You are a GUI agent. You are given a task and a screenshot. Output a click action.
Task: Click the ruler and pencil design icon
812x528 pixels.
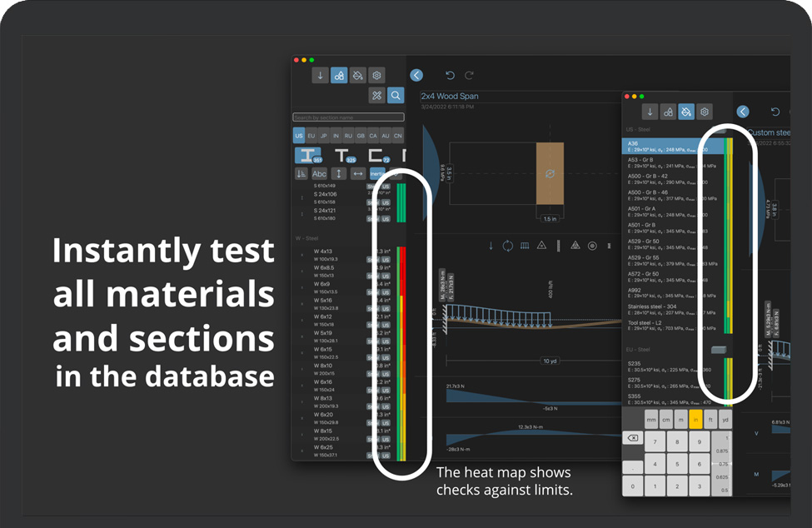tap(376, 95)
